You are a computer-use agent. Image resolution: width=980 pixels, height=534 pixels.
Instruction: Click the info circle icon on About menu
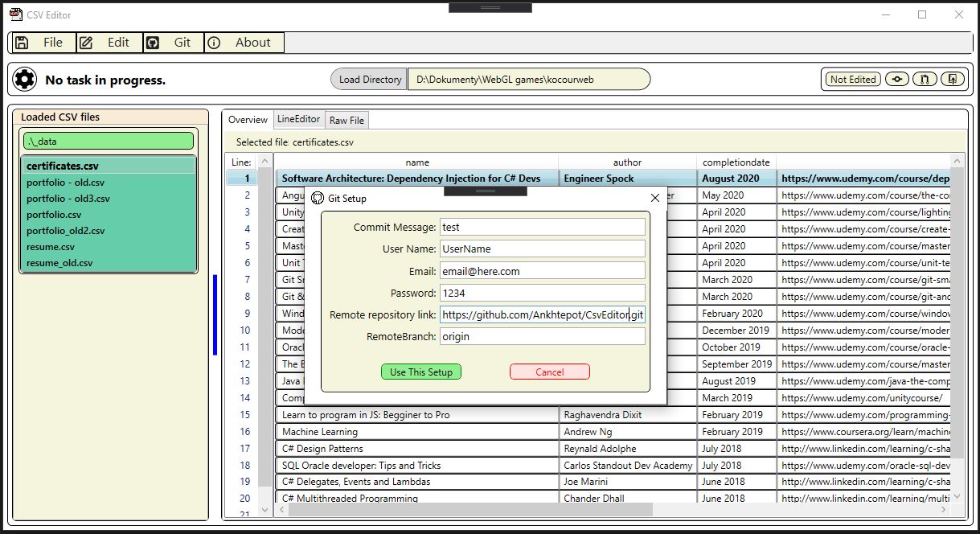pos(214,43)
